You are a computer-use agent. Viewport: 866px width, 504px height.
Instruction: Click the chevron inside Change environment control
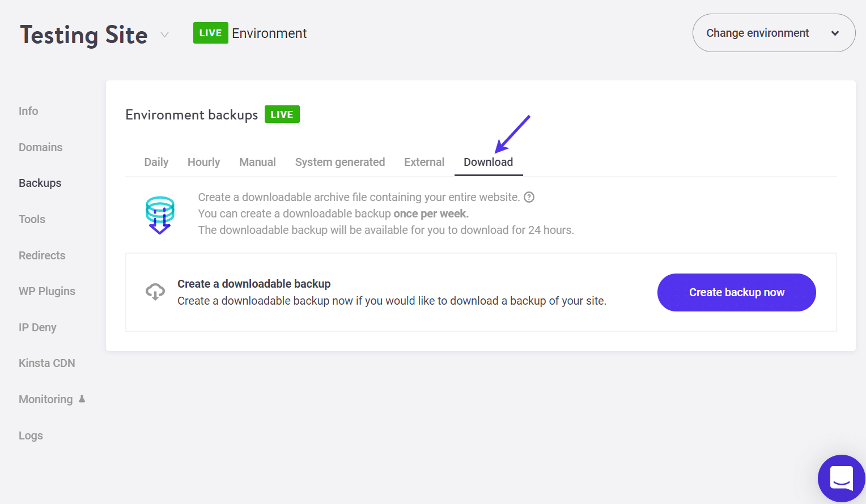point(835,33)
